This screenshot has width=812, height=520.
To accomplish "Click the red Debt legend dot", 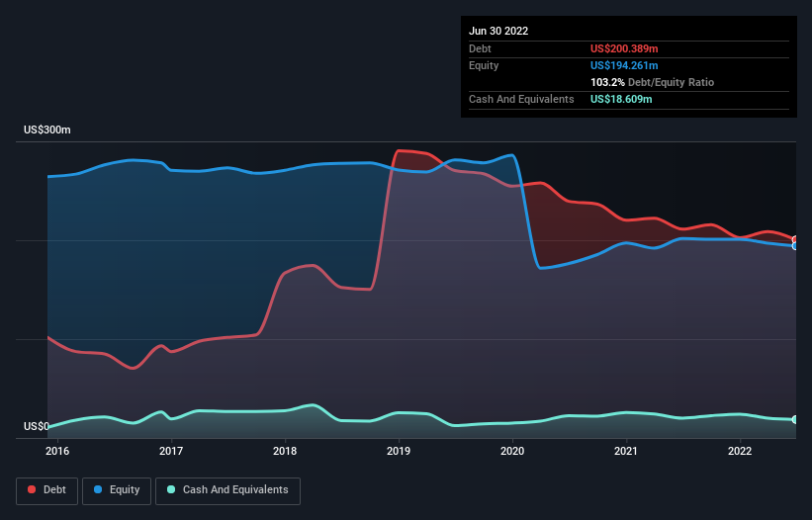I will [32, 489].
